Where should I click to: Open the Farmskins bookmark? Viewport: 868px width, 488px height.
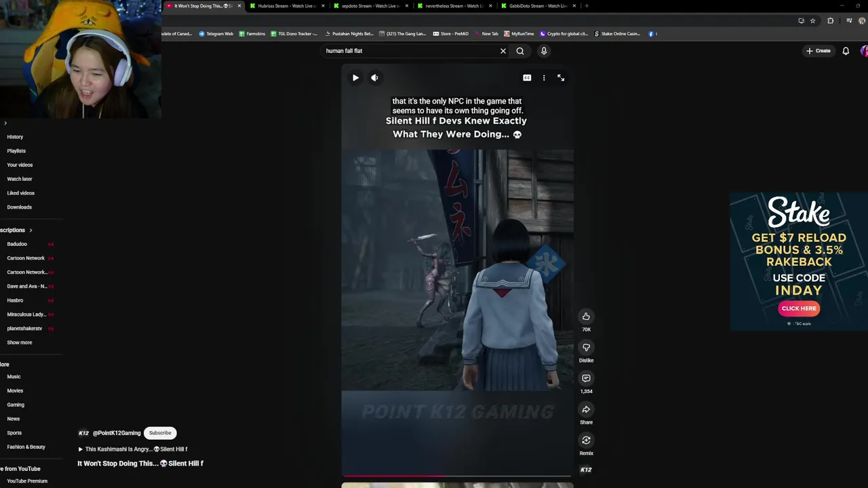(252, 34)
